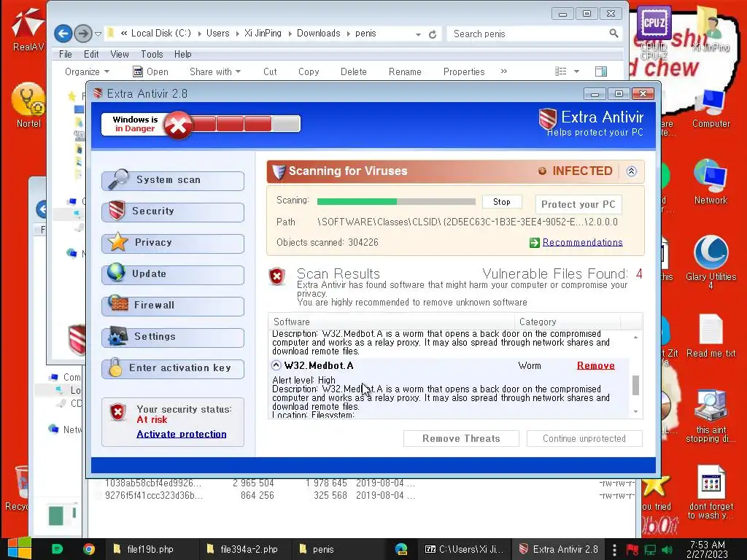The height and width of the screenshot is (560, 747).
Task: Click the magnifier icon on System scan
Action: (x=119, y=179)
